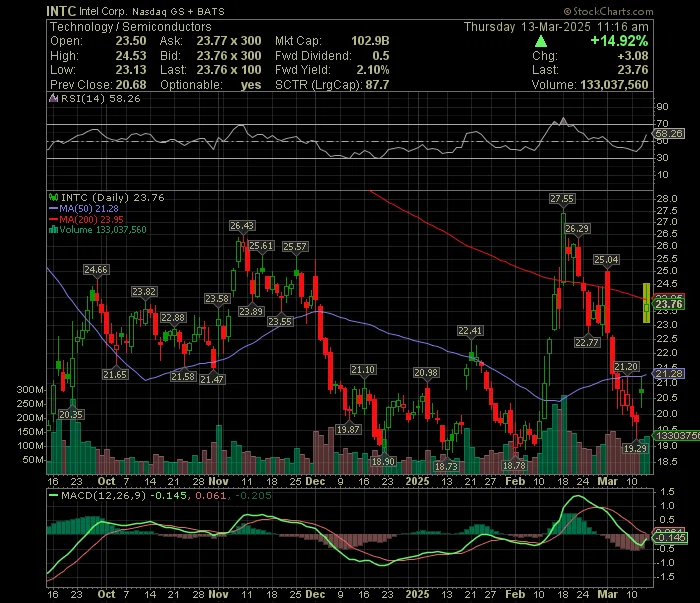Click the blue MA(50) legend line marker

point(54,208)
